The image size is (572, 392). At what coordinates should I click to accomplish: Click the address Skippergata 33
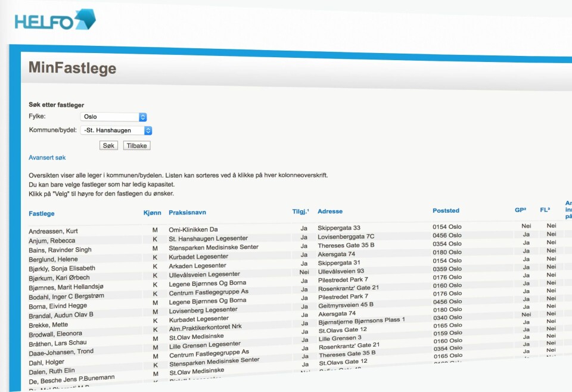click(x=339, y=228)
